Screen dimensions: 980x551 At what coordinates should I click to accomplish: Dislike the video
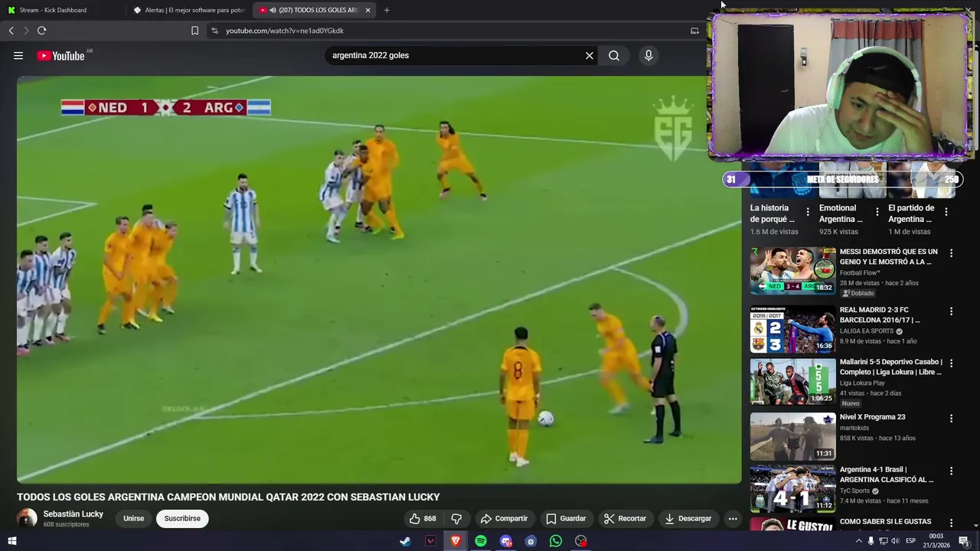point(456,518)
